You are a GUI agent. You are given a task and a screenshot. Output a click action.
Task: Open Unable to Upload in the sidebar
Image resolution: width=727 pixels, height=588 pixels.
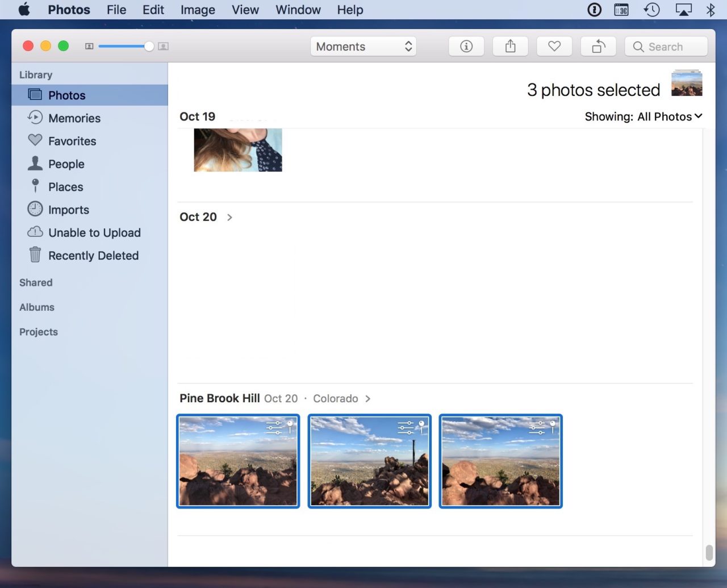90,233
